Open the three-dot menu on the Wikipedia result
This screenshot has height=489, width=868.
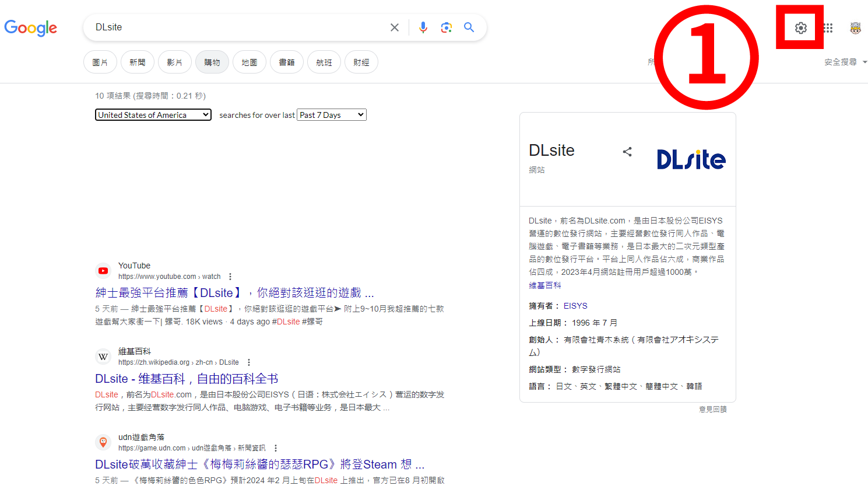point(248,362)
